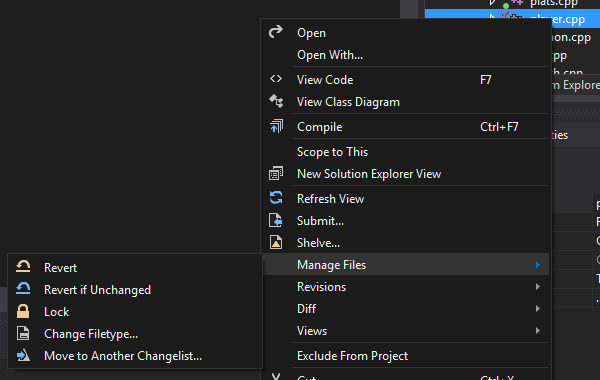The width and height of the screenshot is (600, 380).
Task: Click the Change Filetype document icon
Action: click(x=23, y=333)
